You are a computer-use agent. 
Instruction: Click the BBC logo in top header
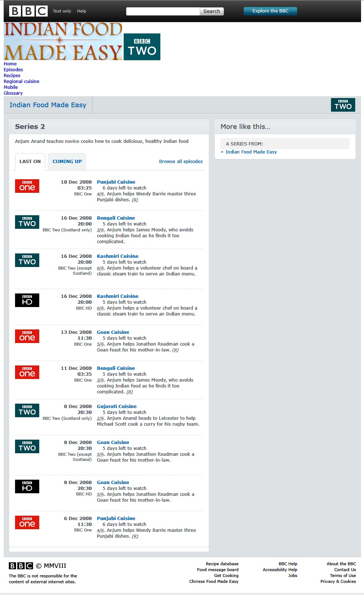tap(28, 11)
